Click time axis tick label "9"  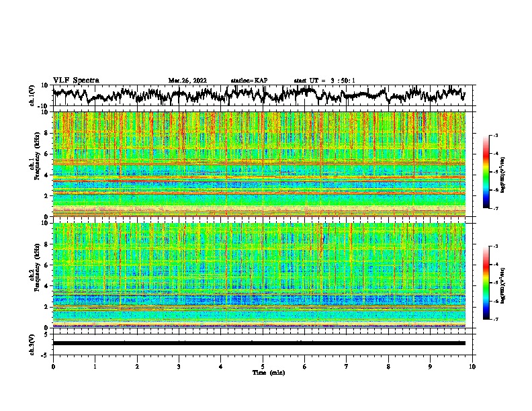[430, 366]
